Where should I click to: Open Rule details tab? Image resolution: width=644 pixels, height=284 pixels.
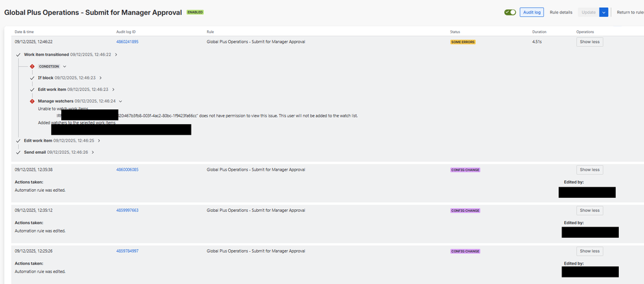coord(561,12)
